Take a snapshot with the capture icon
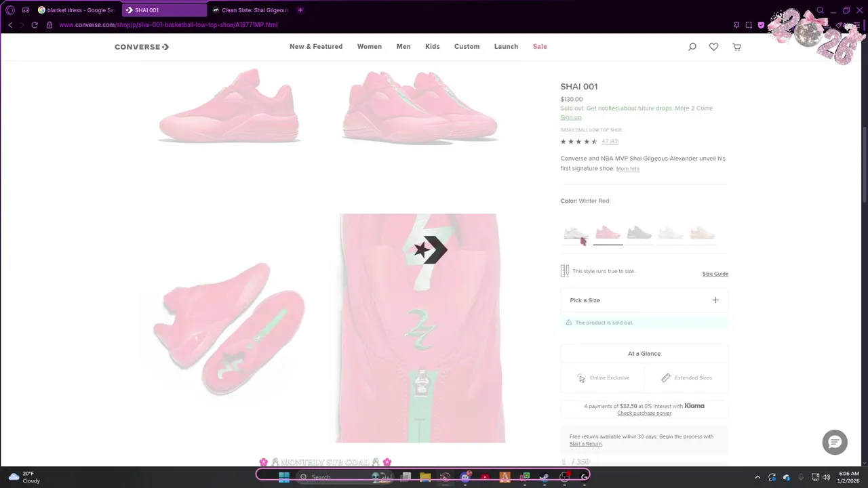Viewport: 868px width, 488px height. (x=749, y=25)
